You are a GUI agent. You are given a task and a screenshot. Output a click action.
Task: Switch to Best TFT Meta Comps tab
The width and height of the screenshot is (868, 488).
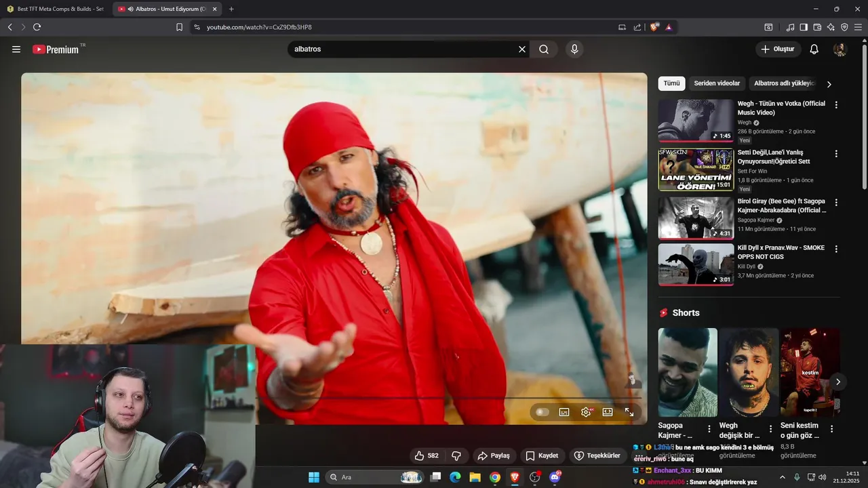(54, 9)
